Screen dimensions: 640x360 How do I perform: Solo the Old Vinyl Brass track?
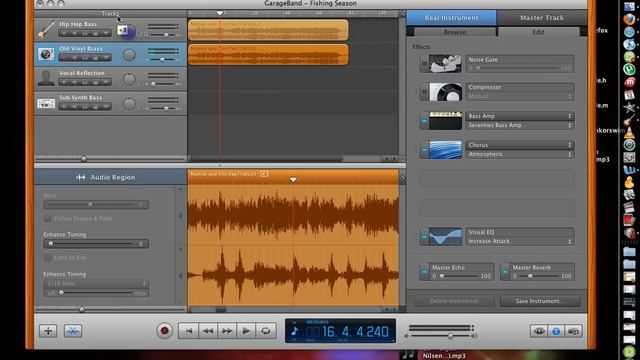(x=84, y=58)
